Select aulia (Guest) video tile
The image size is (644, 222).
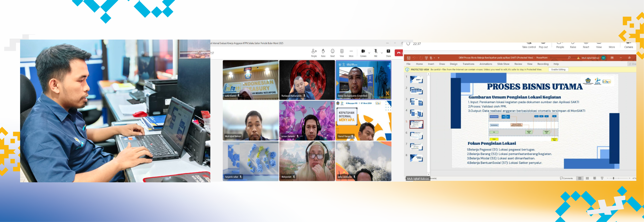(x=250, y=80)
